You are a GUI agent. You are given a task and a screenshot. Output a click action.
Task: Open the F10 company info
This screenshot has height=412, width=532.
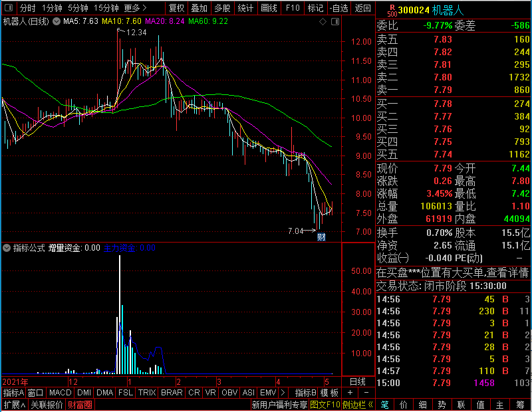click(293, 8)
